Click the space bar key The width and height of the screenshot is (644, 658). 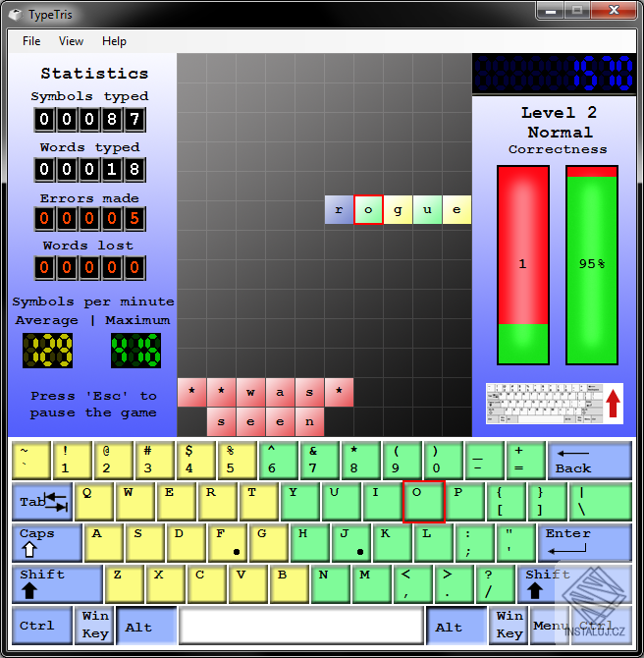click(x=300, y=625)
